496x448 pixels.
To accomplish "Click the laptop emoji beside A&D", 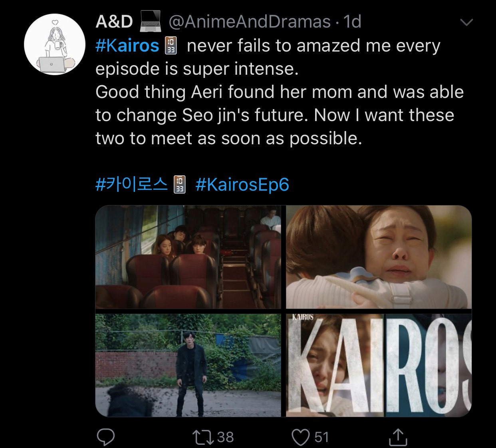I will click(x=150, y=22).
